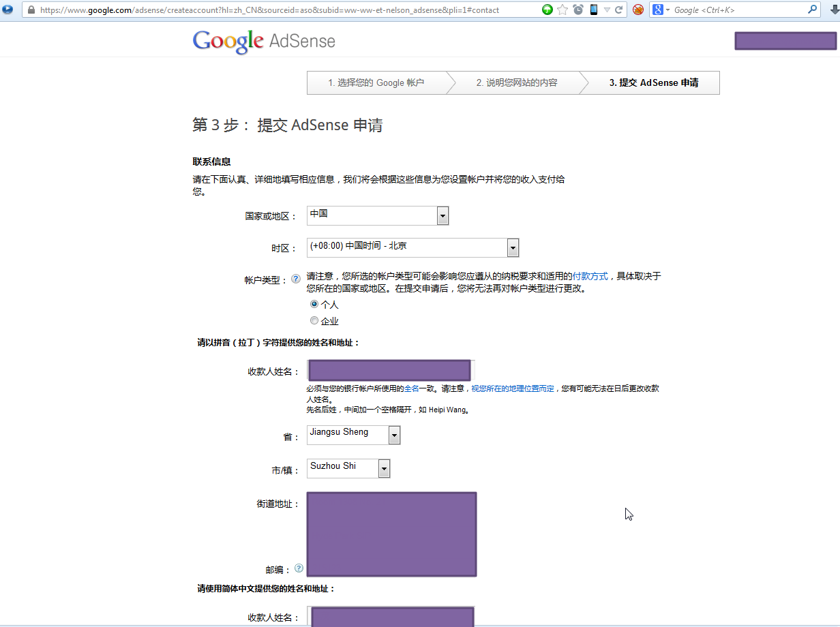The height and width of the screenshot is (627, 840).
Task: Click the mobile phone icon in address bar
Action: point(594,10)
